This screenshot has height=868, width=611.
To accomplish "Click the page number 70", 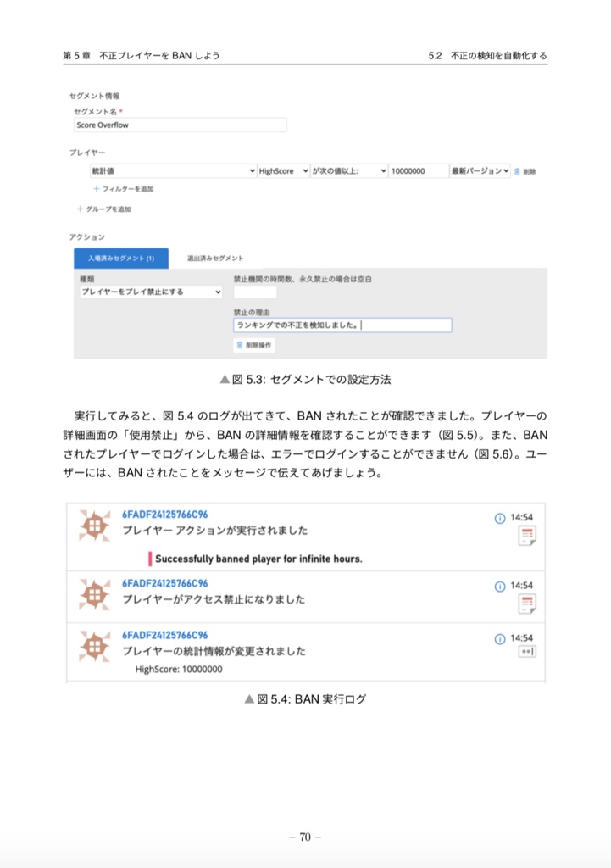I will pos(305,837).
